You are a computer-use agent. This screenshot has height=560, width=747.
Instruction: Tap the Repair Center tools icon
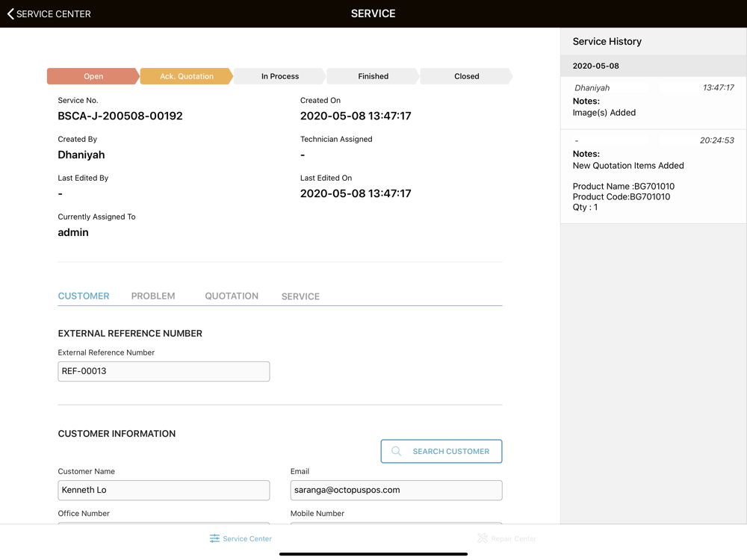pyautogui.click(x=483, y=538)
